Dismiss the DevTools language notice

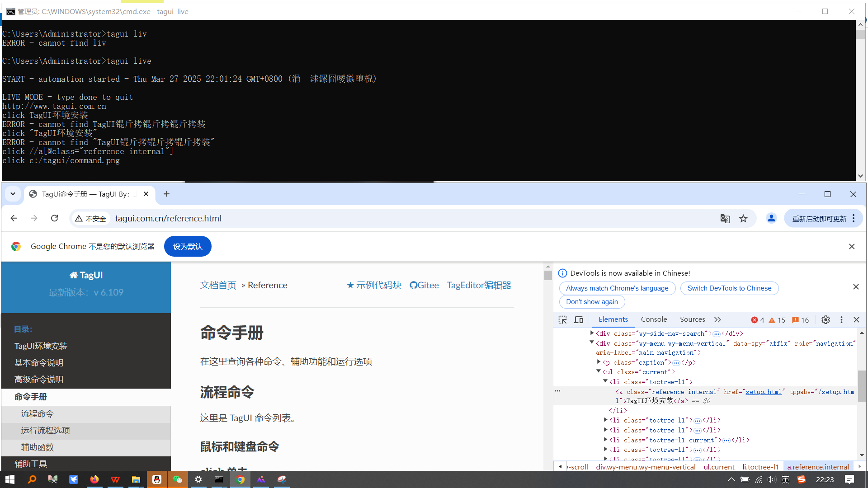coord(856,287)
